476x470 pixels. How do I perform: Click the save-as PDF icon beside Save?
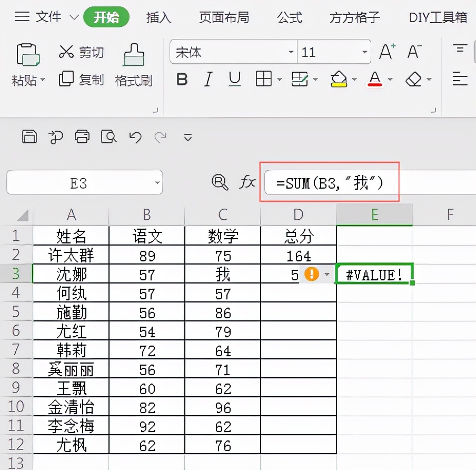[56, 136]
